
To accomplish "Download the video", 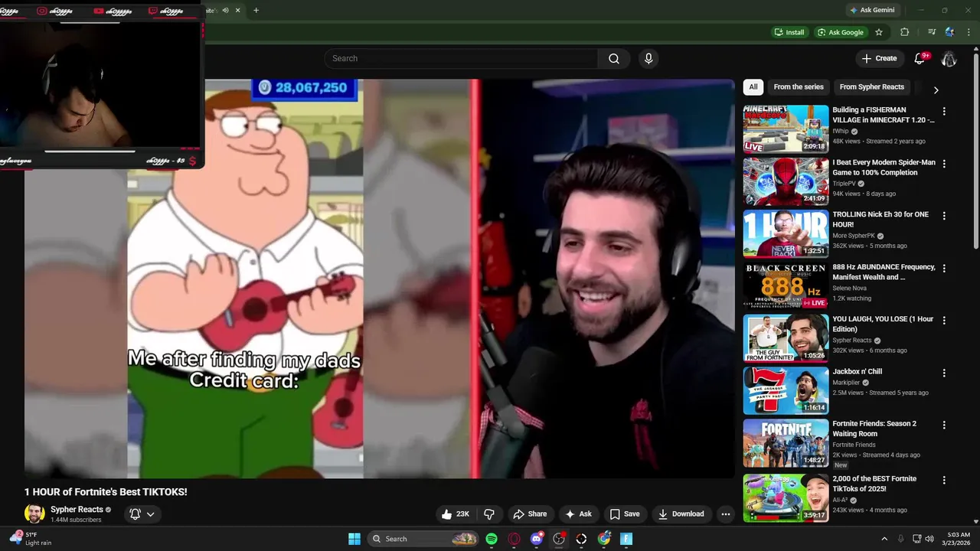I will pos(681,514).
